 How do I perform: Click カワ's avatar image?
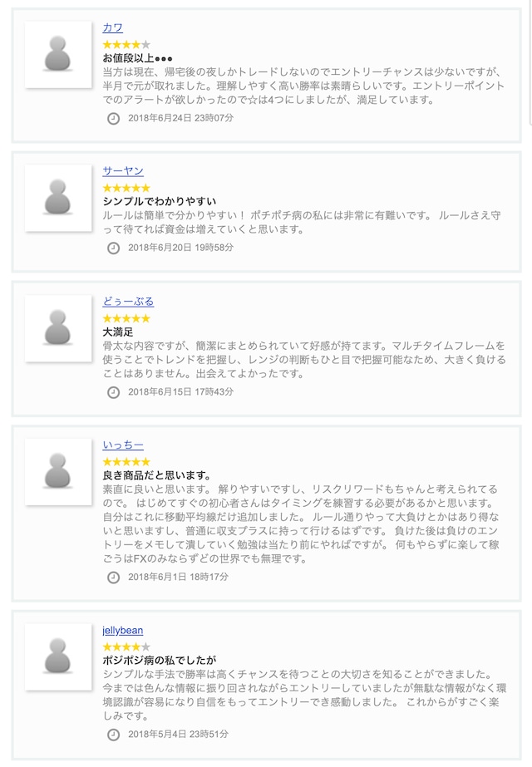[58, 55]
